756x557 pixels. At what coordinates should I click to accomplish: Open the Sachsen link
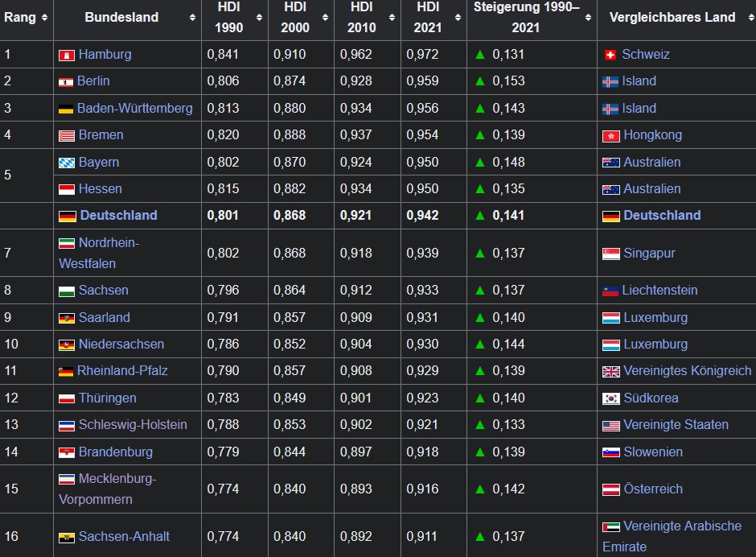(103, 290)
